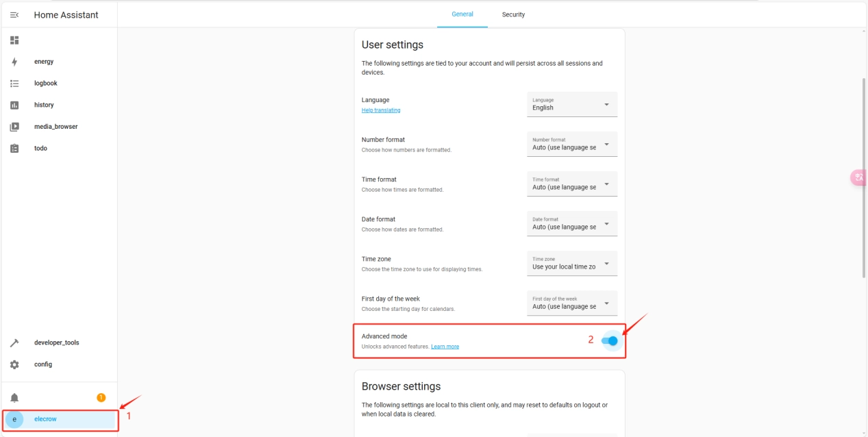Click the energy lightning bolt icon
The height and width of the screenshot is (437, 868).
tap(14, 62)
